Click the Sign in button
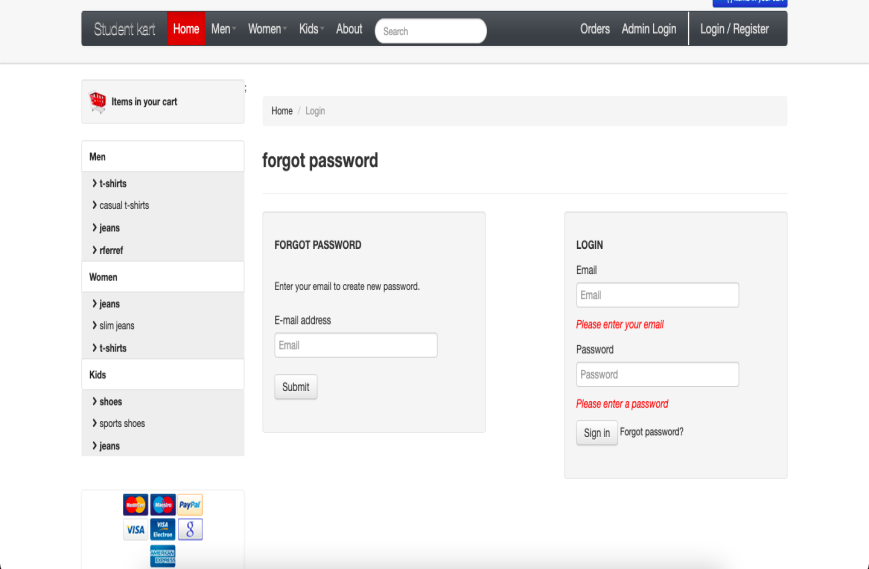Image resolution: width=869 pixels, height=569 pixels. click(597, 433)
